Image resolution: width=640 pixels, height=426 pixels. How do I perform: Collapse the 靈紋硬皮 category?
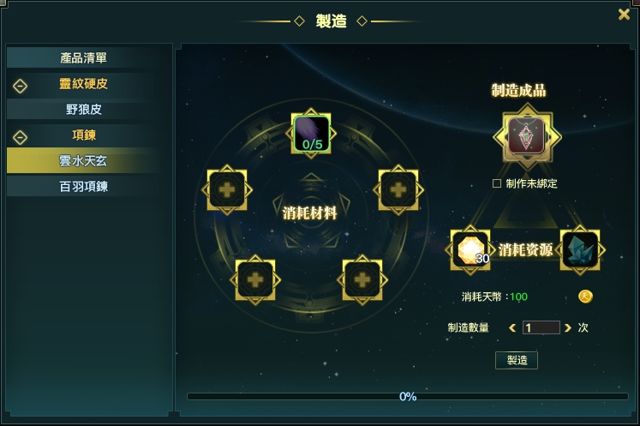coord(20,86)
